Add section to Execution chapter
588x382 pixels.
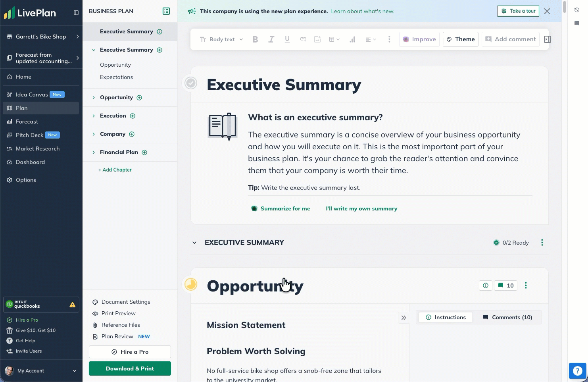click(133, 116)
